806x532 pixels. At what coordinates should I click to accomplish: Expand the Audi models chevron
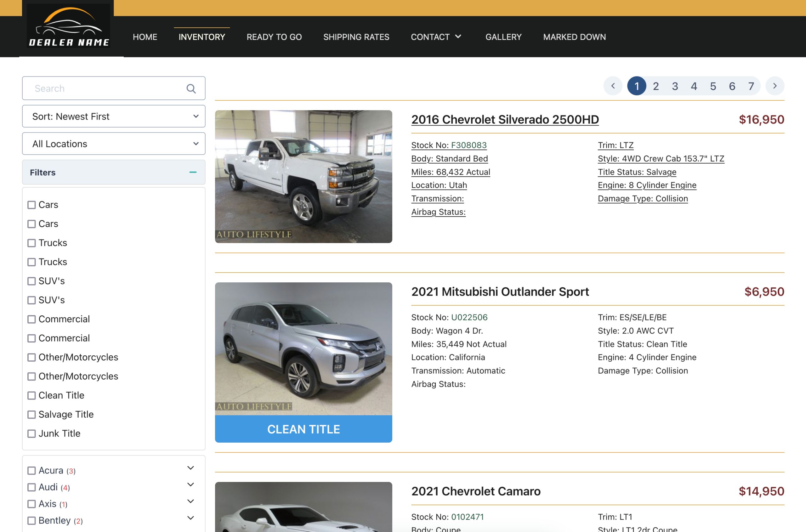click(x=191, y=484)
